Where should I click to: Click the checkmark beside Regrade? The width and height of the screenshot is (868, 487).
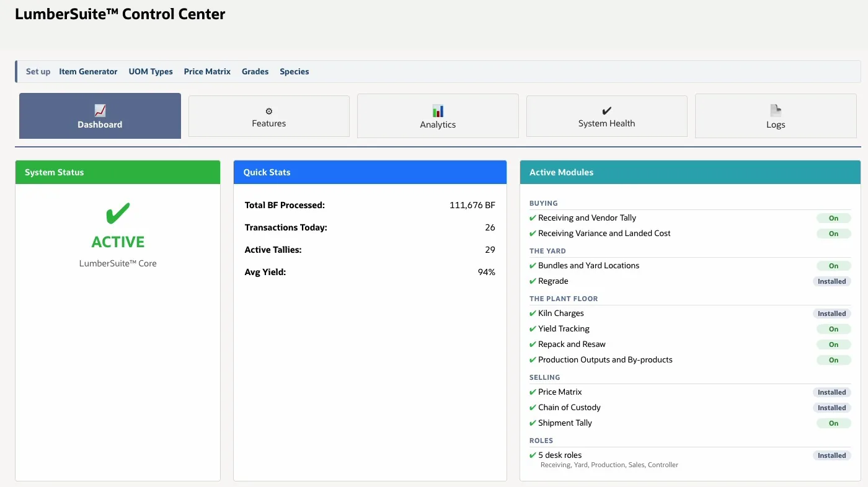pyautogui.click(x=533, y=281)
